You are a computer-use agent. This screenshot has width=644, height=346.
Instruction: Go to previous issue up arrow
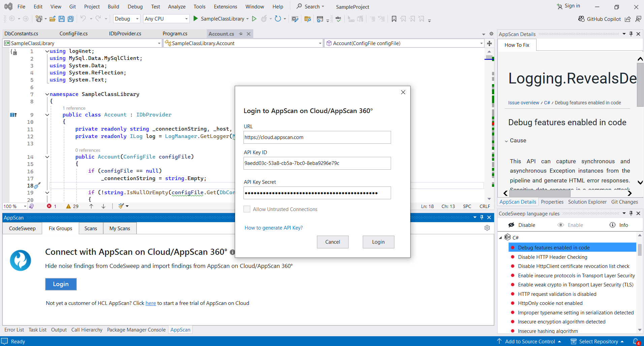(91, 206)
